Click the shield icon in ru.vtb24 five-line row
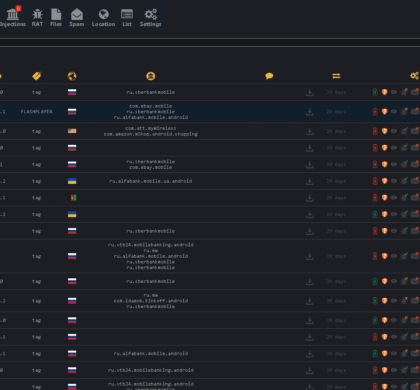The width and height of the screenshot is (420, 390). (384, 256)
